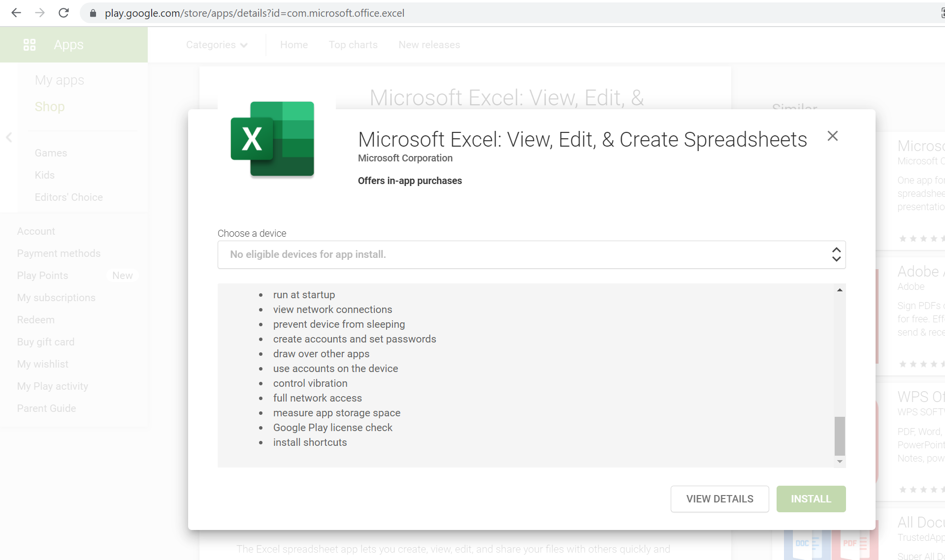The image size is (945, 560).
Task: Click the browser back arrow
Action: pos(16,13)
